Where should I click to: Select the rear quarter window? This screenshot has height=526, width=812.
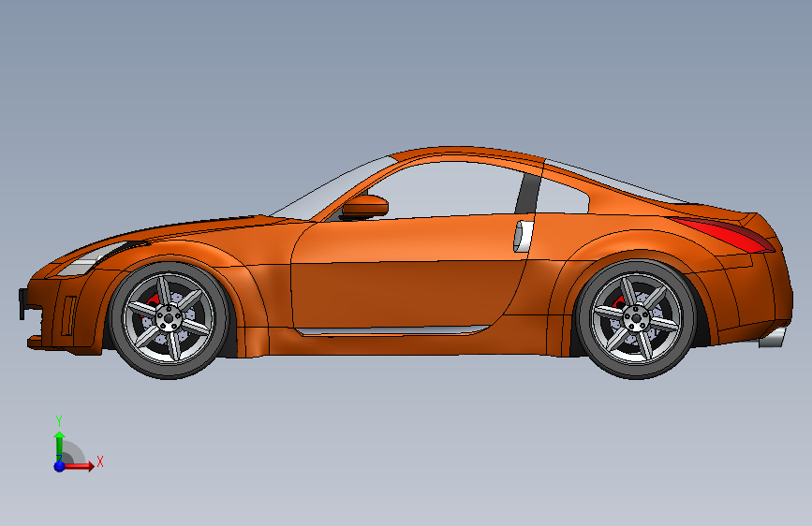pos(562,197)
